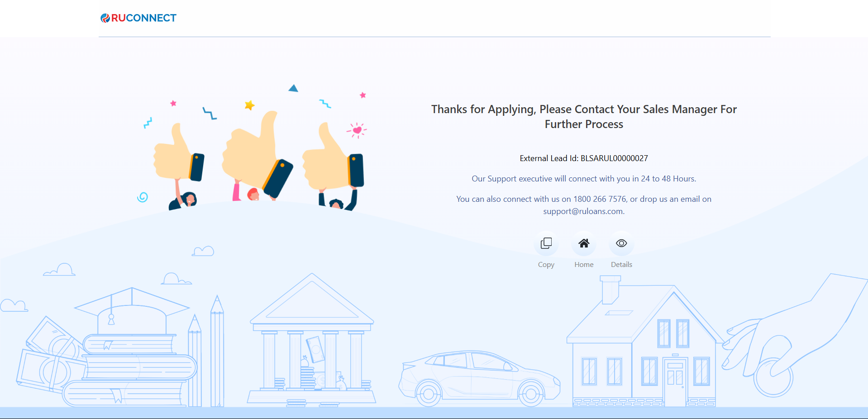Go to Home via the house icon
Screen dimensions: 868x419
[x=584, y=243]
